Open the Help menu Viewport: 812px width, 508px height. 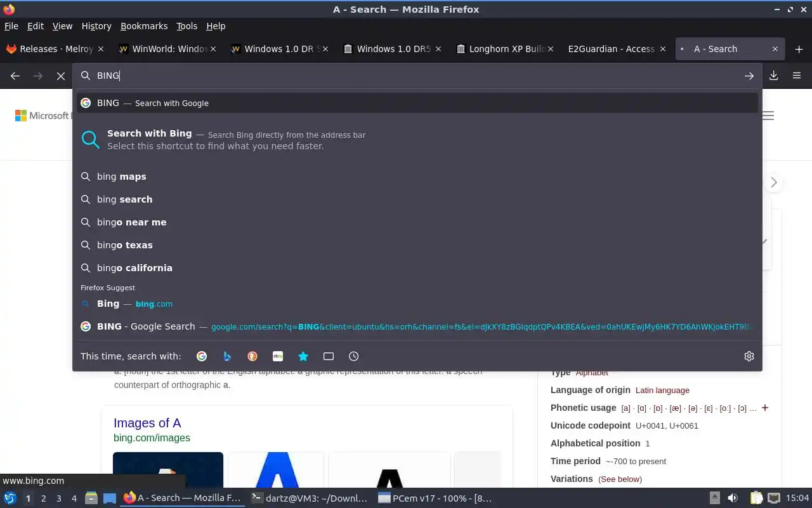216,26
